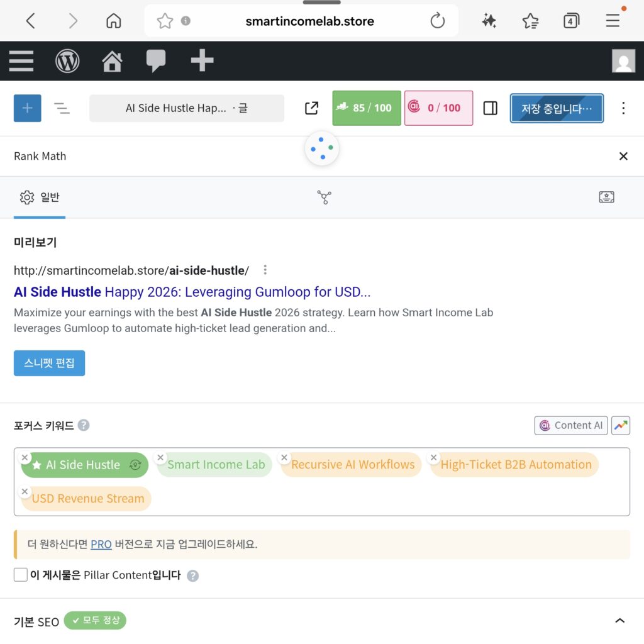Image resolution: width=644 pixels, height=644 pixels.
Task: Switch to the 일반 tab
Action: tap(40, 197)
